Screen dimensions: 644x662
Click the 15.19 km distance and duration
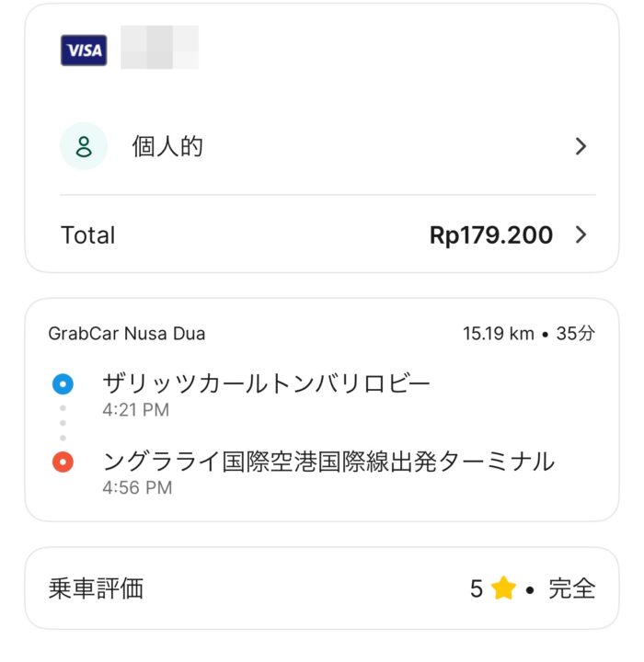tap(529, 334)
